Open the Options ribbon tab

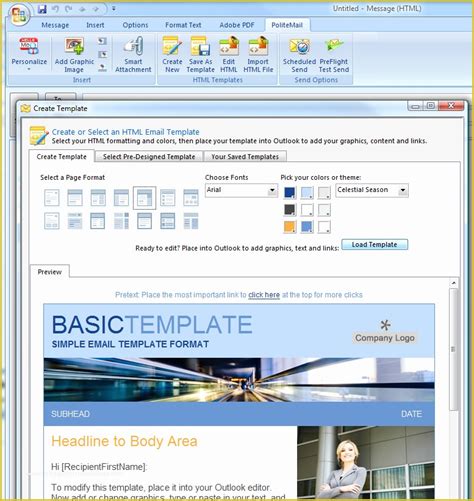tap(135, 25)
